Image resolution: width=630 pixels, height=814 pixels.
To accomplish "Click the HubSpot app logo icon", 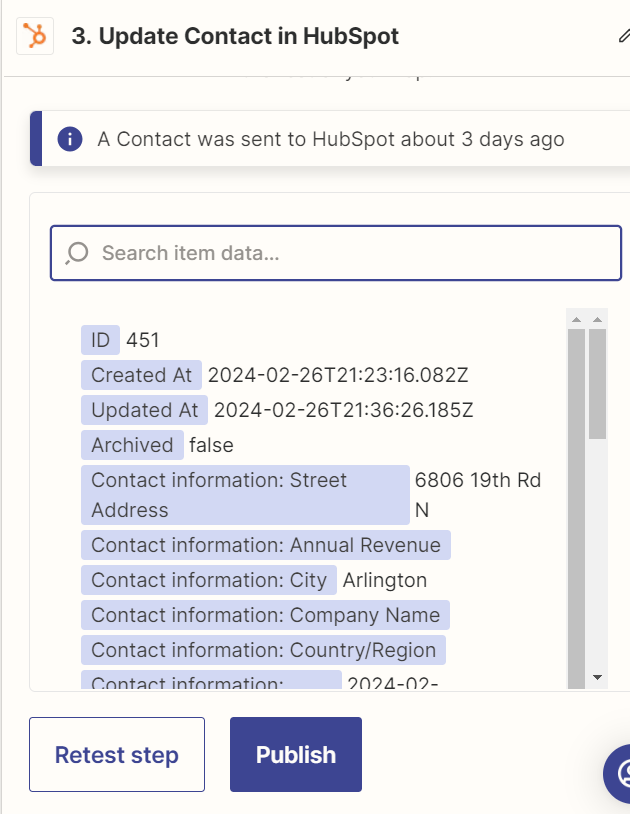I will point(35,36).
